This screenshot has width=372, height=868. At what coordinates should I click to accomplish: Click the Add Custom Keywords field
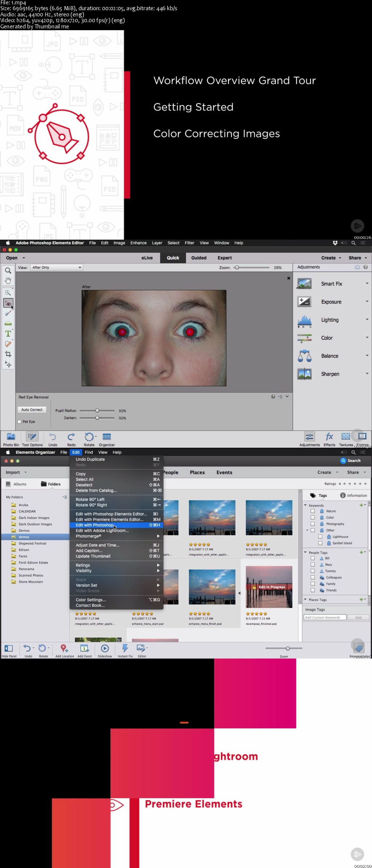tap(325, 617)
